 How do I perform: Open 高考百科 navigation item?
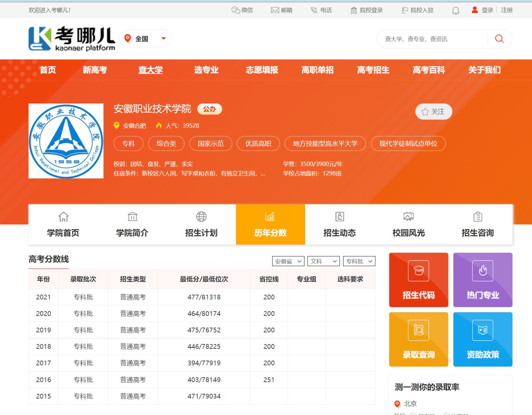point(429,70)
